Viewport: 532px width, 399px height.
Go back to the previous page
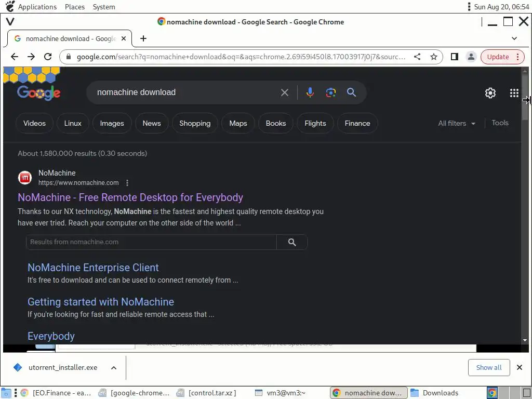(14, 57)
